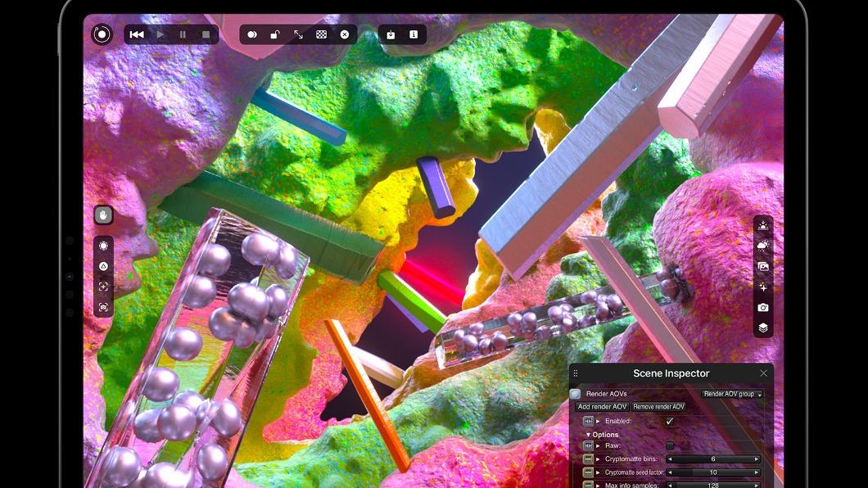The height and width of the screenshot is (488, 868).
Task: Toggle the viewport resolution lock icon
Action: tap(274, 34)
